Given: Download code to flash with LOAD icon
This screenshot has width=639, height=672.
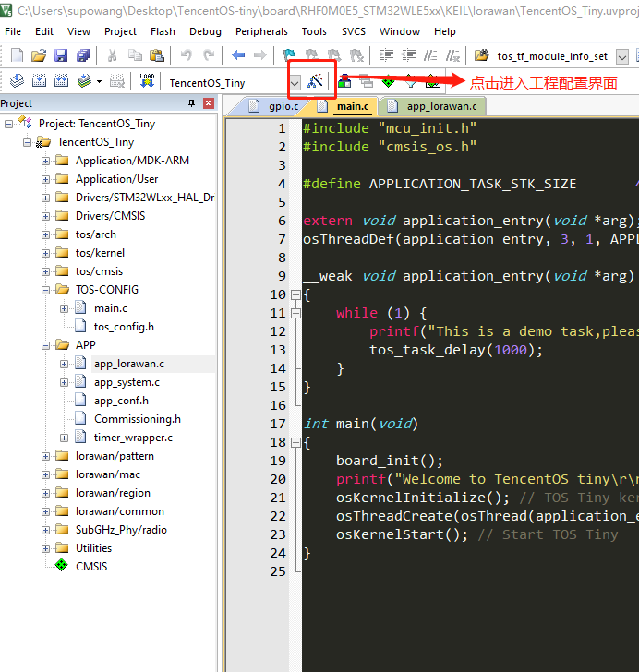Looking at the screenshot, I should click(x=147, y=80).
